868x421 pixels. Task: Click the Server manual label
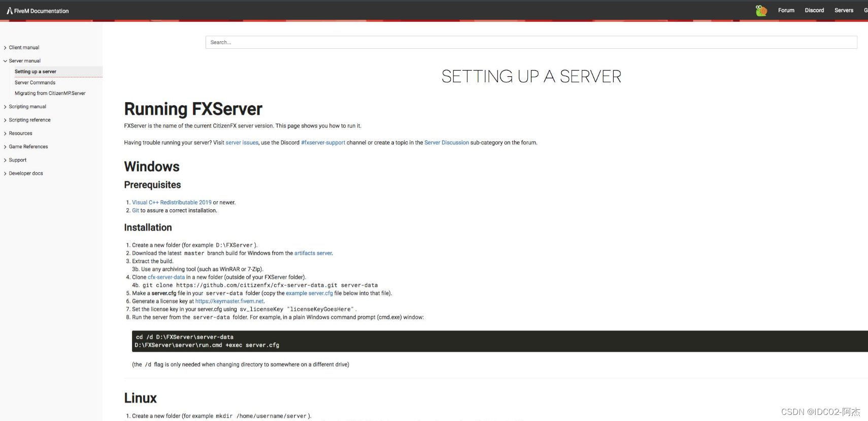[24, 61]
